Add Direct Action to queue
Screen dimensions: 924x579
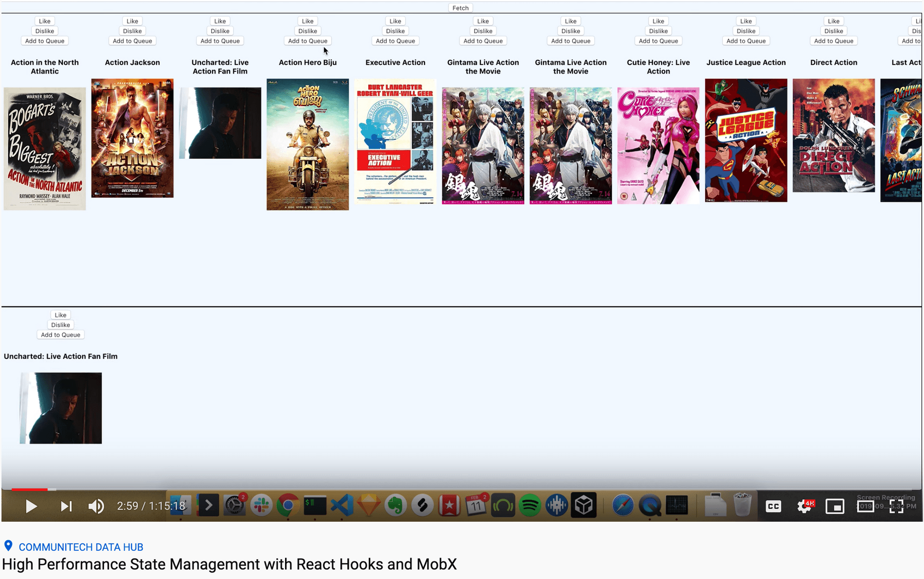[x=834, y=41]
